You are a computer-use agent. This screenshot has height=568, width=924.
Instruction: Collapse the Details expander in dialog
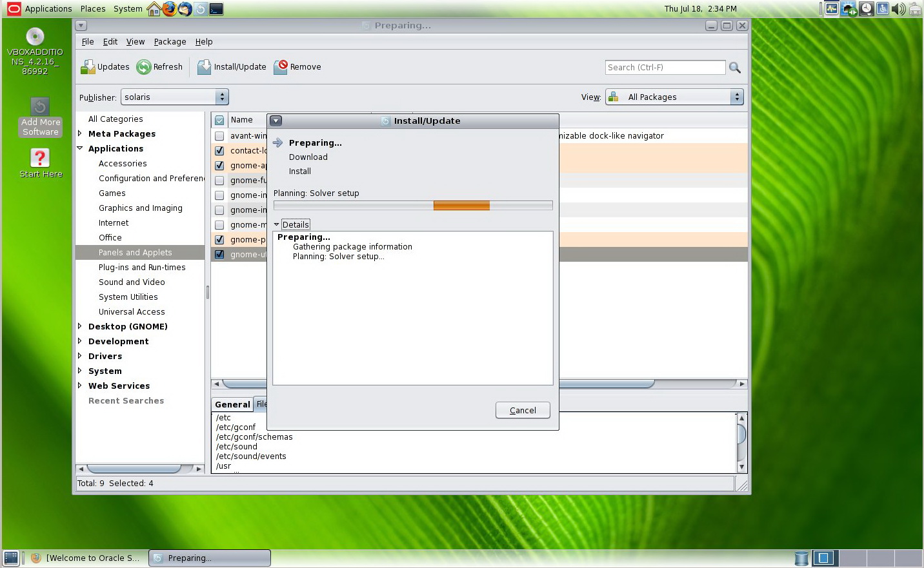pyautogui.click(x=277, y=224)
